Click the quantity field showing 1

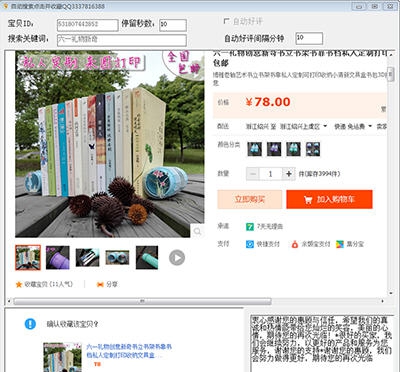point(271,174)
